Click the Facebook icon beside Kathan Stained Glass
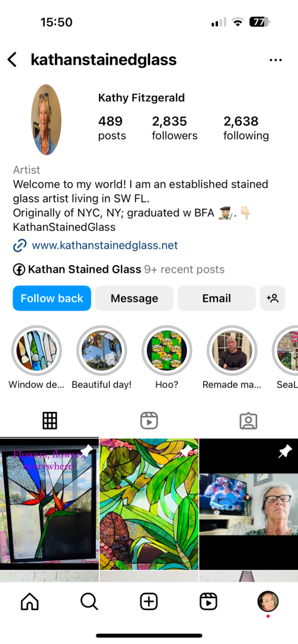This screenshot has width=298, height=644. [x=19, y=270]
